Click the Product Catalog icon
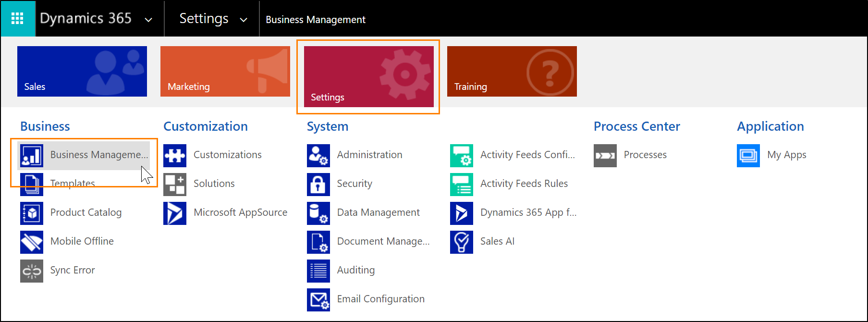868x322 pixels. click(32, 213)
